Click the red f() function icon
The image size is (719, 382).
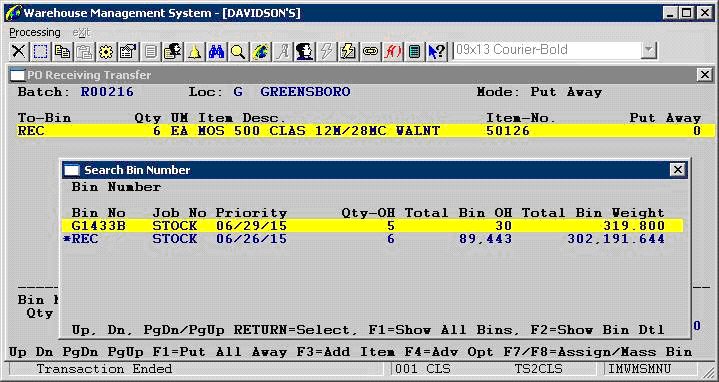(x=392, y=51)
